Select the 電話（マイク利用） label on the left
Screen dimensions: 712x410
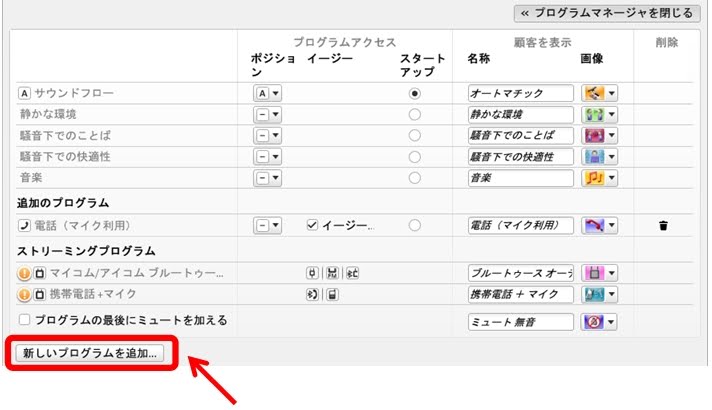tap(83, 225)
